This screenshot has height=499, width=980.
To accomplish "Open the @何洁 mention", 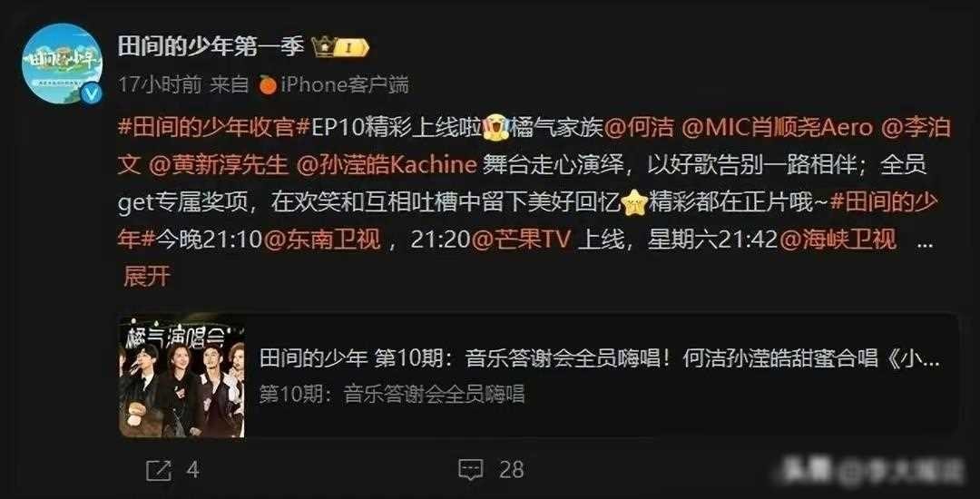I will 640,127.
